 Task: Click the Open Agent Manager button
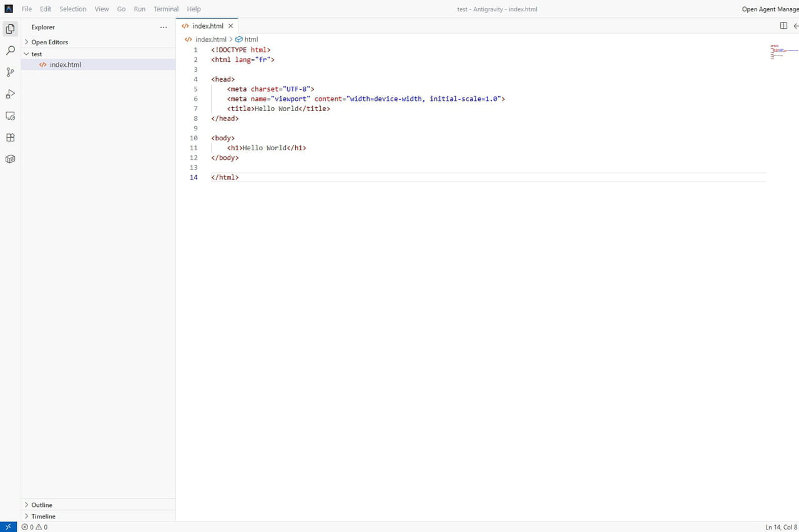tap(770, 9)
